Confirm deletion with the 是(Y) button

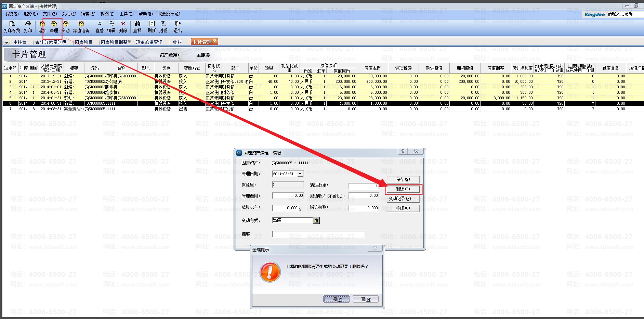pyautogui.click(x=337, y=299)
